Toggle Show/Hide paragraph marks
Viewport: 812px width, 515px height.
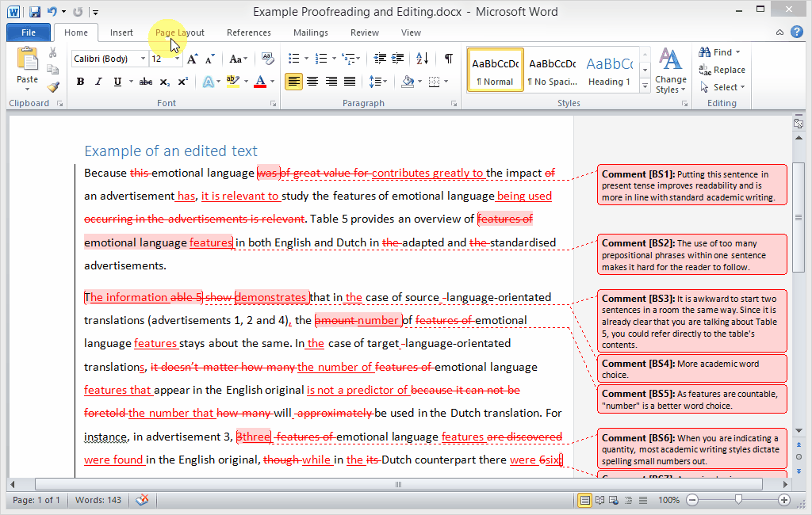point(448,59)
